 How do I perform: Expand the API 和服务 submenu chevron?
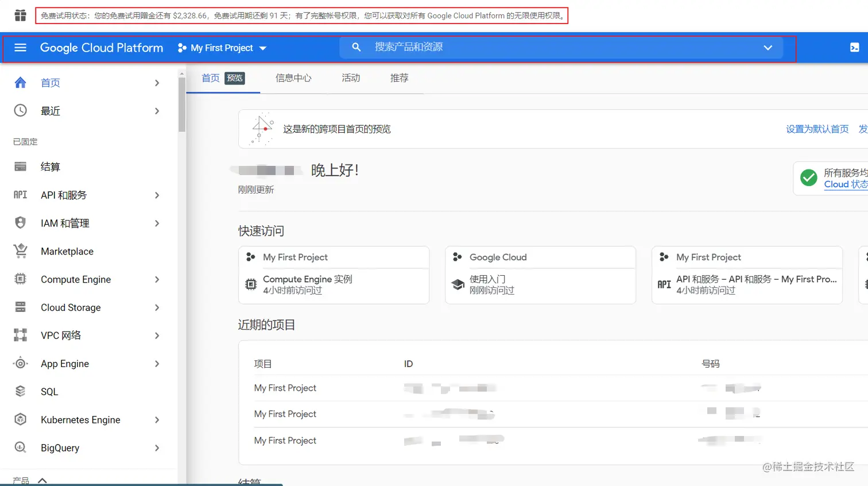click(x=157, y=195)
